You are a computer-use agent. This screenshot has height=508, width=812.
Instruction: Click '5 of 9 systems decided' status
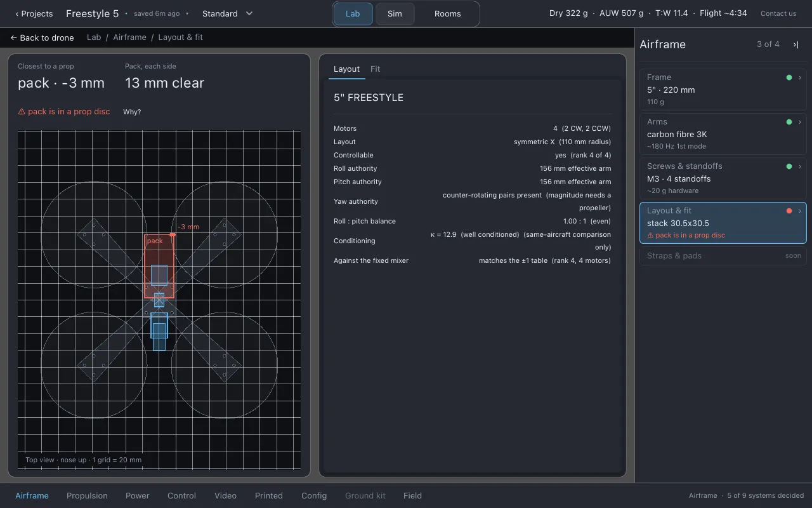pyautogui.click(x=766, y=496)
